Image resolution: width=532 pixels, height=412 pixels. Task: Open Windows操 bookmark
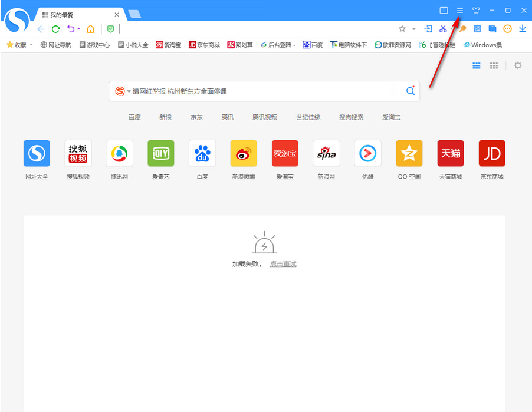tap(482, 45)
